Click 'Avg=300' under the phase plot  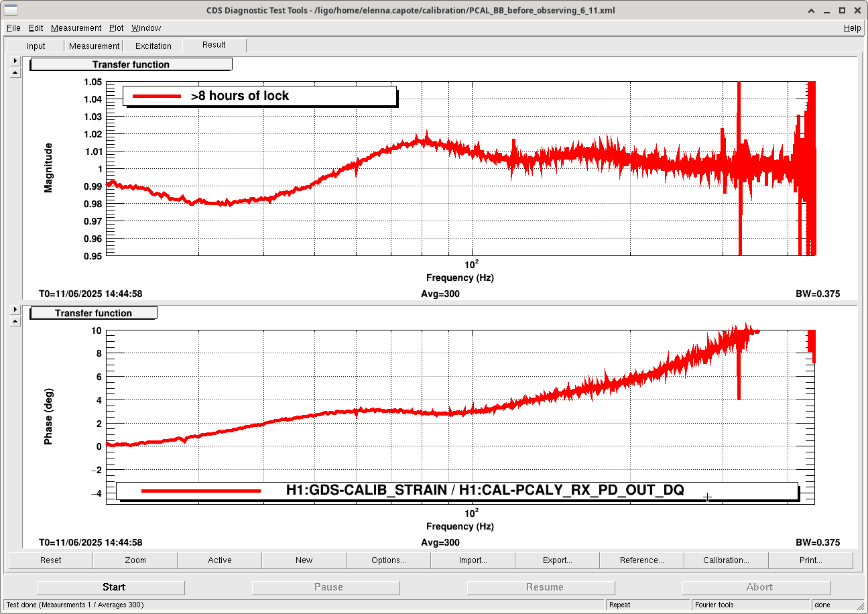(x=440, y=542)
